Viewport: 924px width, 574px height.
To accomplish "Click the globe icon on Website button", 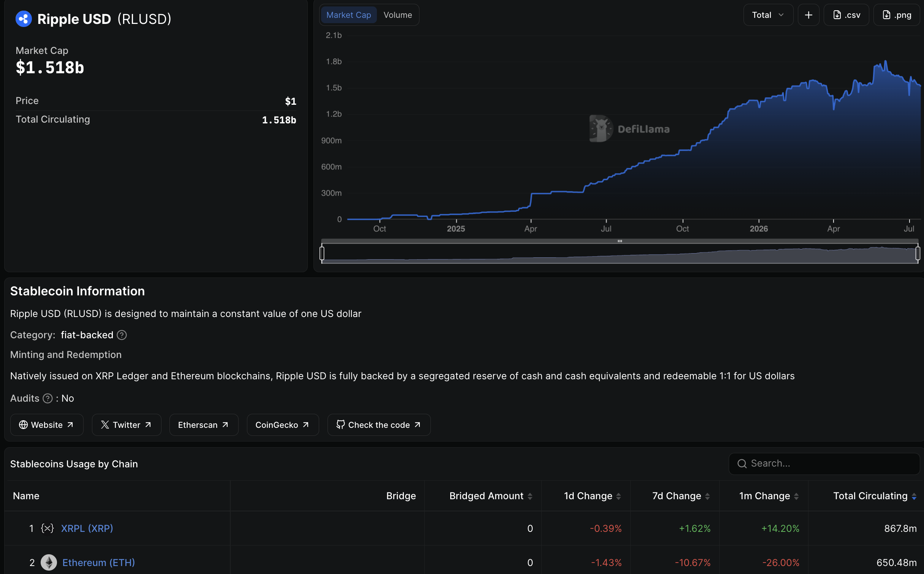I will click(x=23, y=425).
